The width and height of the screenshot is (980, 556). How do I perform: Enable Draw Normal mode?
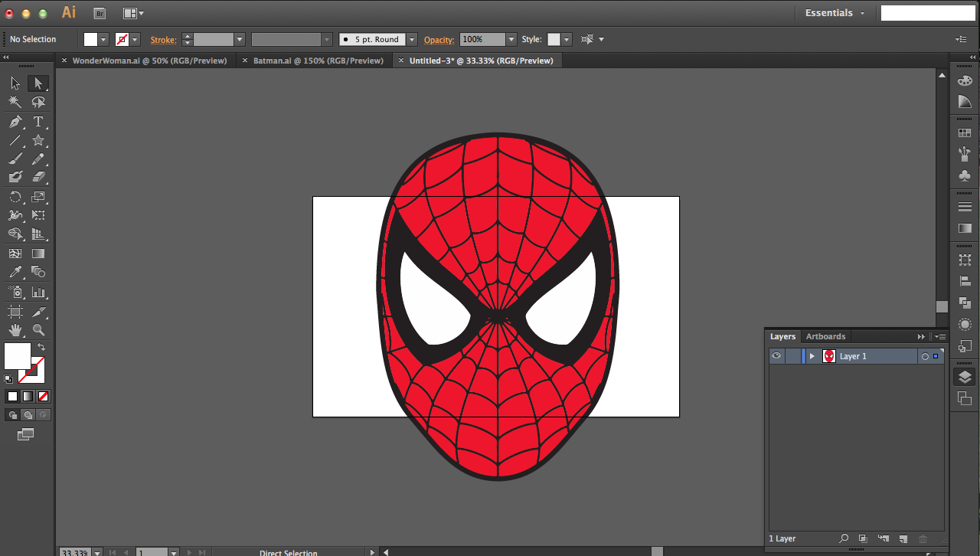pyautogui.click(x=12, y=415)
